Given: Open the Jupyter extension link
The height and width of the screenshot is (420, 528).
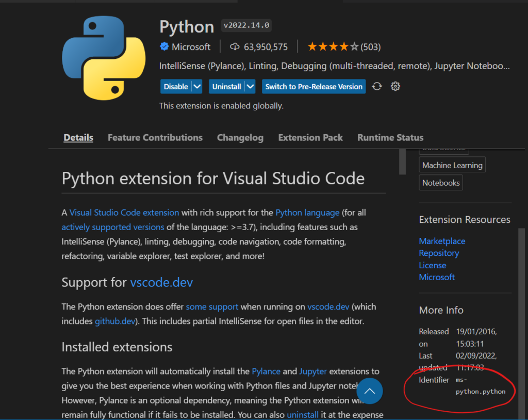Looking at the screenshot, I should 313,371.
